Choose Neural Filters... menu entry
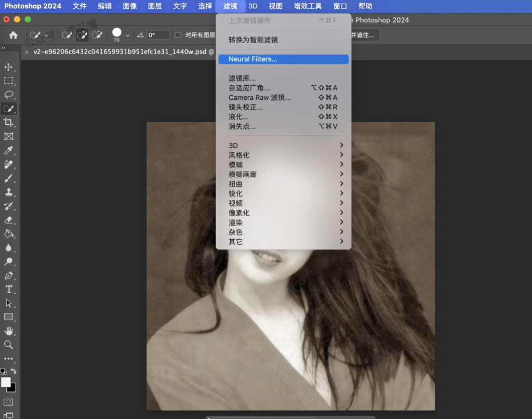 (x=283, y=59)
